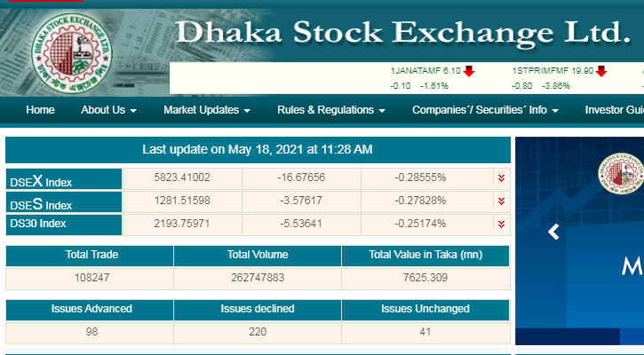This screenshot has height=355, width=644.
Task: Open the About Us dropdown menu
Action: click(x=108, y=110)
